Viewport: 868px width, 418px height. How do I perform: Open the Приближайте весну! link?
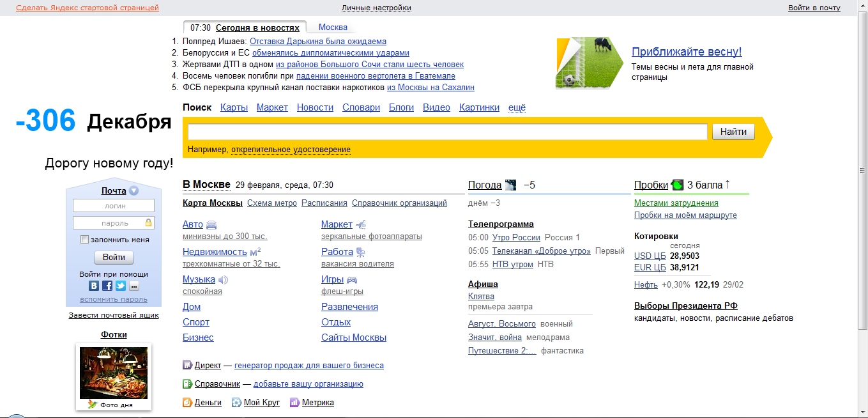tap(687, 52)
